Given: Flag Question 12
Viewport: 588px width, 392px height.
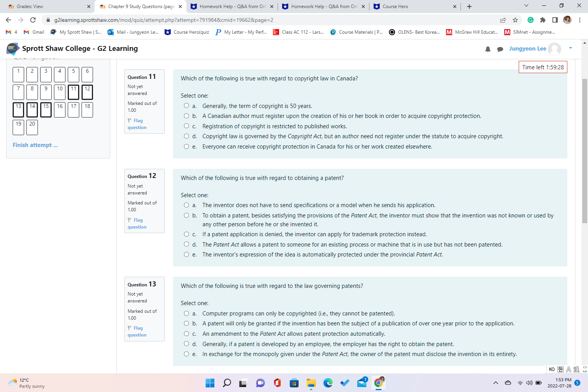Looking at the screenshot, I should tap(137, 224).
